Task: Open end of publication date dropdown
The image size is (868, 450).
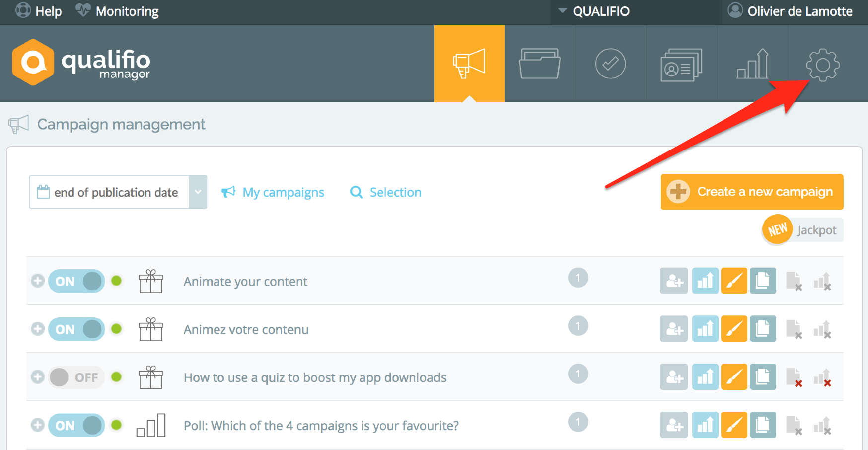Action: 118,192
